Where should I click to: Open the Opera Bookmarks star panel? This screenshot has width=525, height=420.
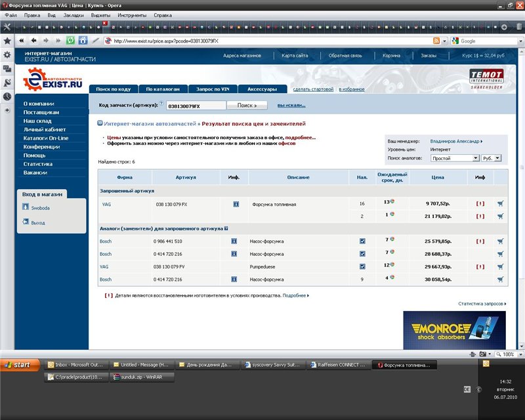pos(7,41)
